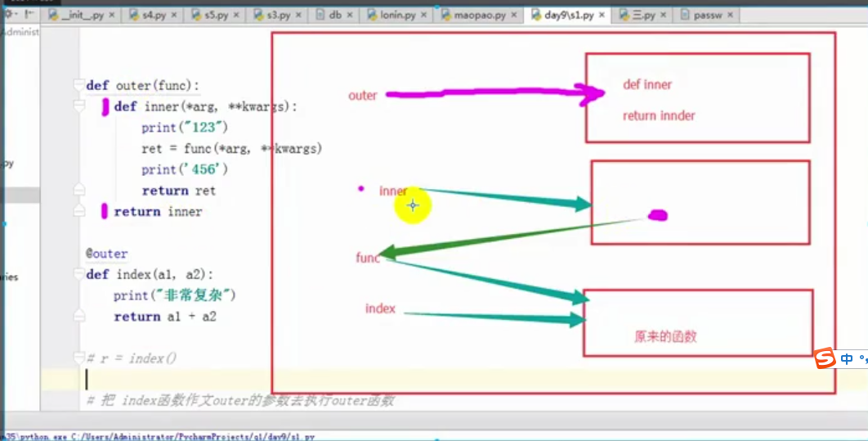Close the s3.py tab
This screenshot has height=441, width=868.
pyautogui.click(x=298, y=15)
